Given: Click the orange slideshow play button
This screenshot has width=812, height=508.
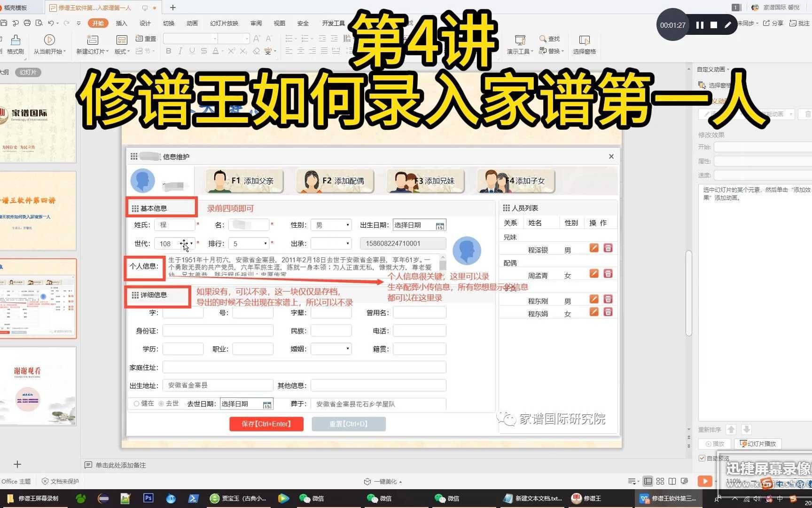Looking at the screenshot, I should click(704, 481).
